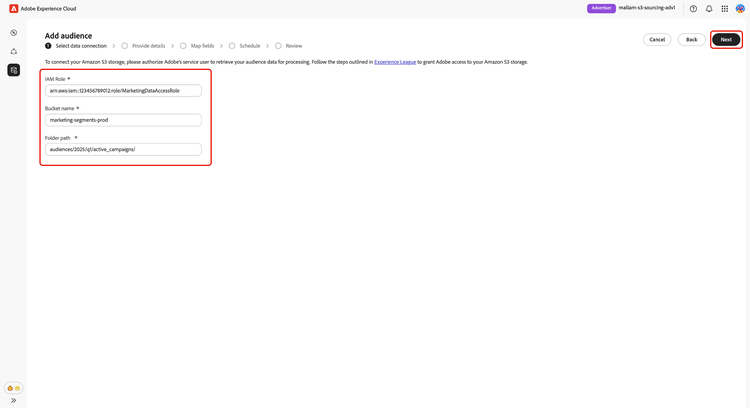Click the purple Advertiser badge
Screen dimensions: 750x408
click(601, 8)
